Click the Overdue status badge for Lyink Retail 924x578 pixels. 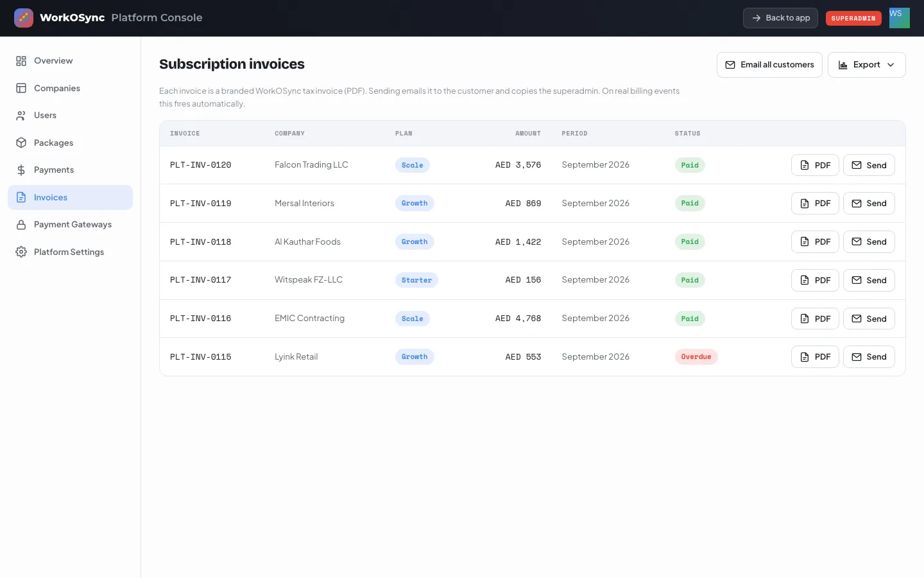tap(696, 357)
